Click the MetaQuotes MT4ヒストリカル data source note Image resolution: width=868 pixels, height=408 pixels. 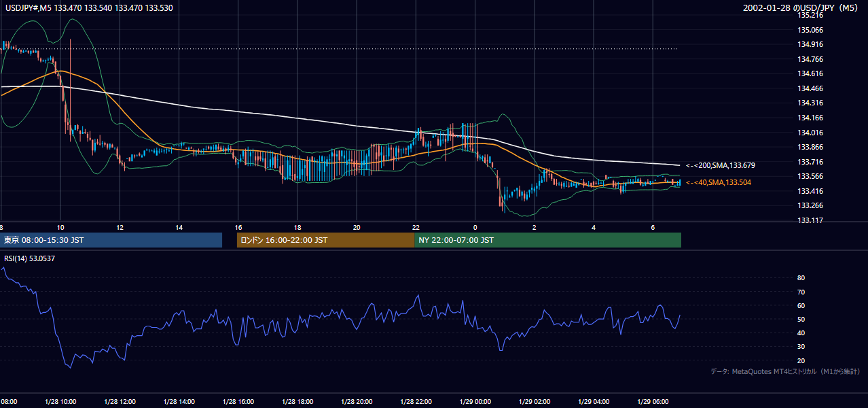[x=785, y=371]
